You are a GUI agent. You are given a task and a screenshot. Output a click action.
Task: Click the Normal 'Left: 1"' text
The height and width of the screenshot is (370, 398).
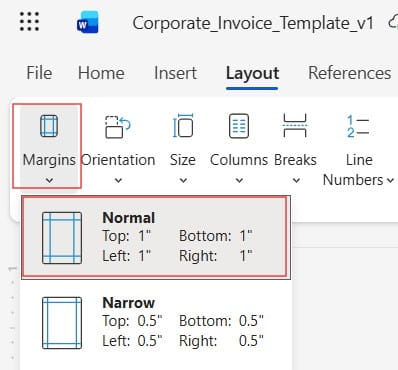tap(127, 256)
